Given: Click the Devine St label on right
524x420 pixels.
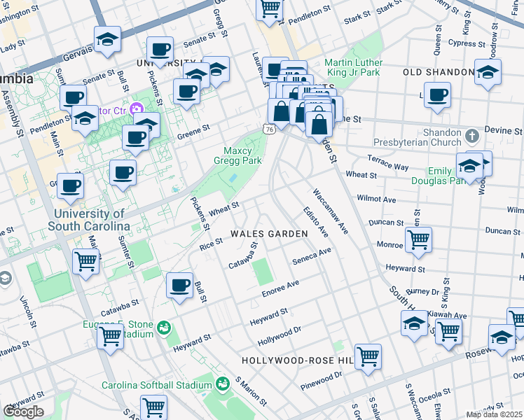Looking at the screenshot, I should (503, 130).
